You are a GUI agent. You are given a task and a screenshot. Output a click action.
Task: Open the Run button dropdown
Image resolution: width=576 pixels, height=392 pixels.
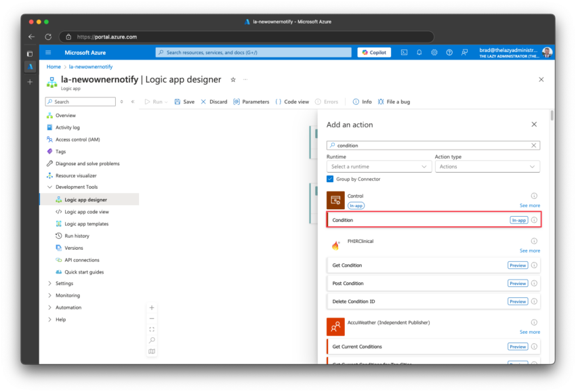[166, 102]
